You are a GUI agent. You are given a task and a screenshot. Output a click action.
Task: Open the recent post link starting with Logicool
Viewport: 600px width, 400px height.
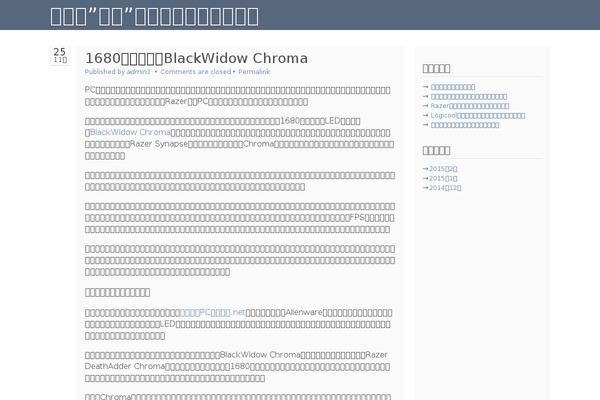pyautogui.click(x=478, y=115)
